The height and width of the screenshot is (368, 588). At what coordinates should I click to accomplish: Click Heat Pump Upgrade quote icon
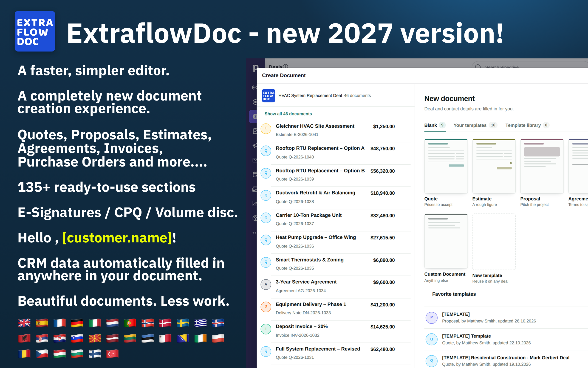pos(266,240)
